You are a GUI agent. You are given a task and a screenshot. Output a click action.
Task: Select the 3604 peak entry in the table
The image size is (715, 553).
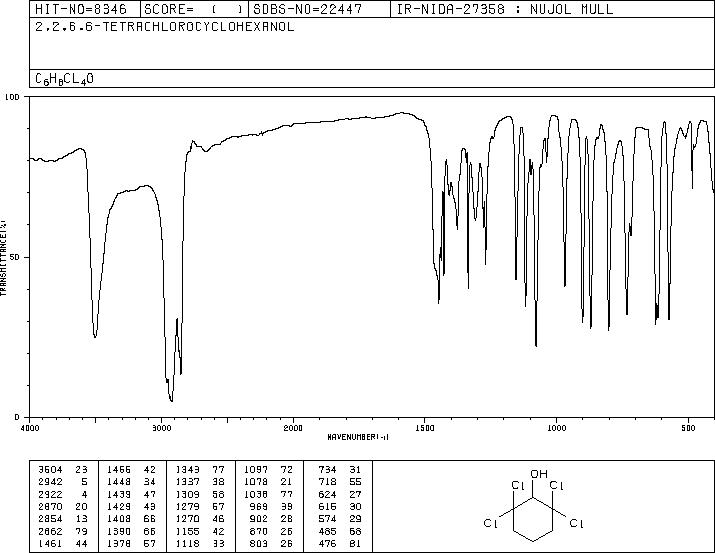point(63,470)
